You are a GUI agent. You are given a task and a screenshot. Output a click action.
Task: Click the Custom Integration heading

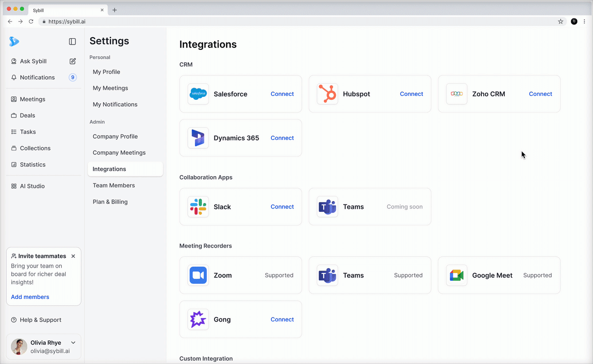pyautogui.click(x=206, y=359)
